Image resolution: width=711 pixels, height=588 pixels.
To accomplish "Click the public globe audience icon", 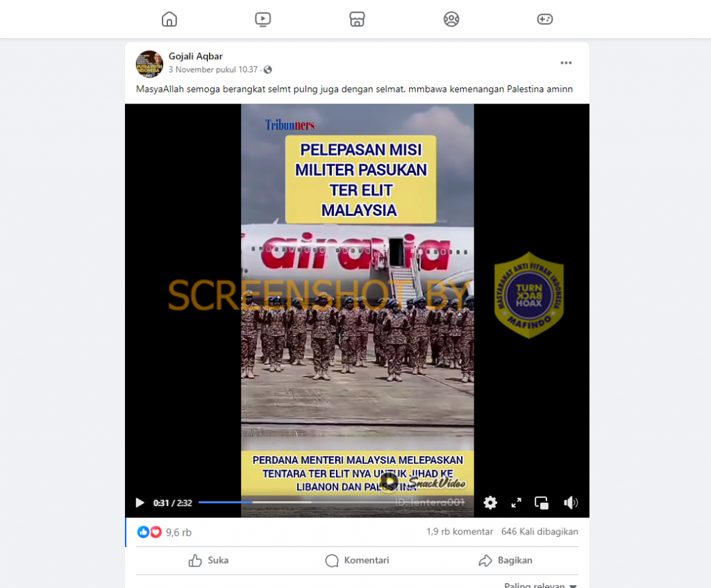I will click(268, 70).
